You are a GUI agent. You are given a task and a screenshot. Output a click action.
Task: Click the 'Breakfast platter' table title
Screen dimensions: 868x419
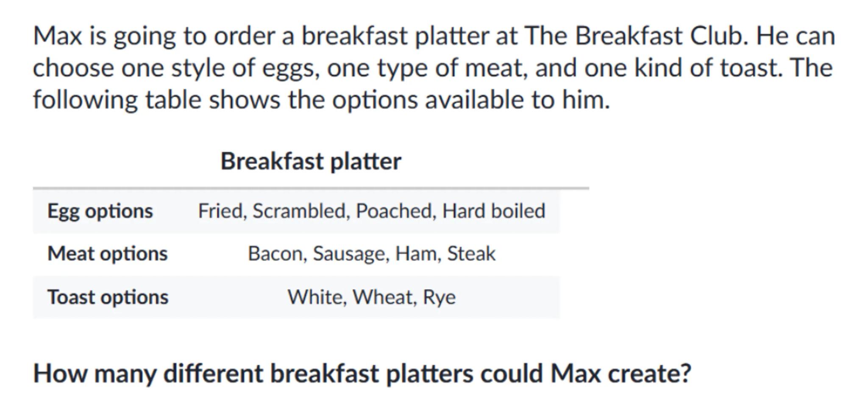coord(311,162)
